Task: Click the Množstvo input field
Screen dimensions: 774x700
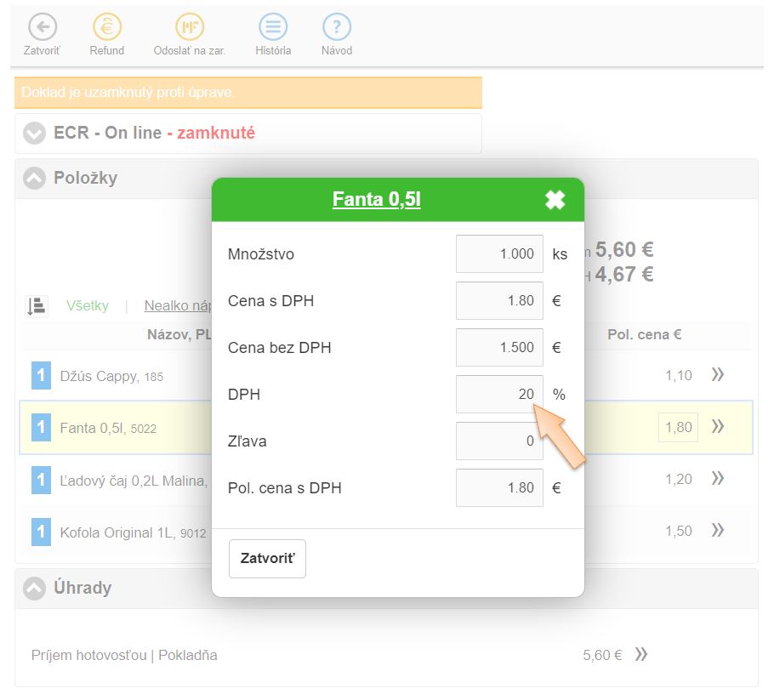Action: point(499,253)
